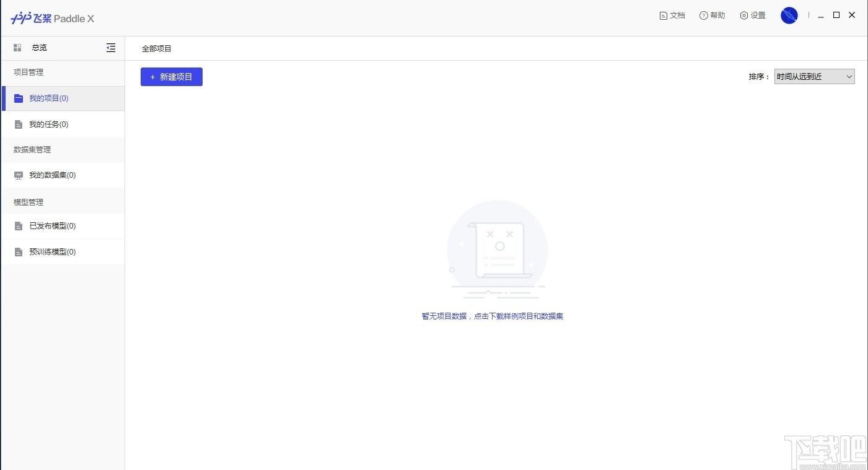Go to 我的任务(0)
This screenshot has height=470, width=868.
[63, 124]
